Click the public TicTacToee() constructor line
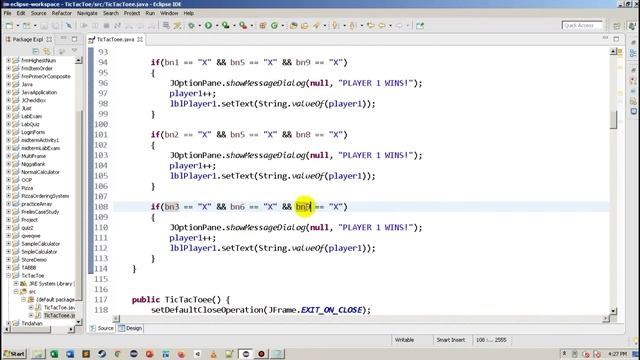The image size is (640, 360). 181,300
